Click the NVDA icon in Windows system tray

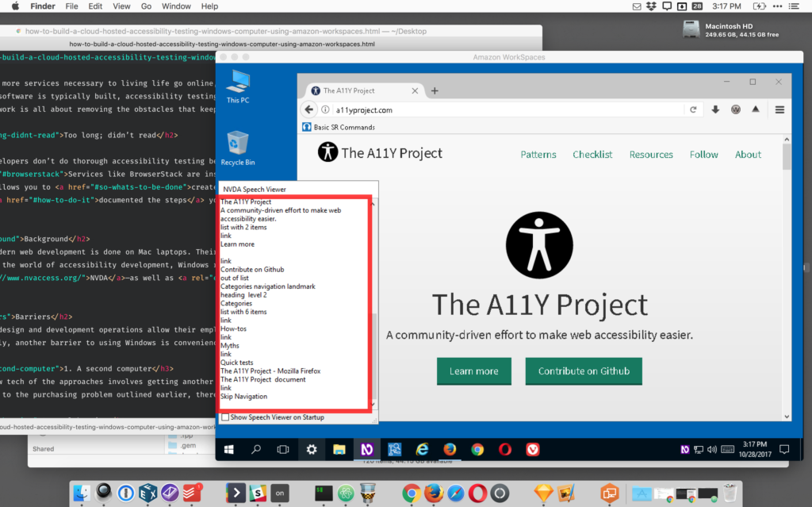point(684,449)
